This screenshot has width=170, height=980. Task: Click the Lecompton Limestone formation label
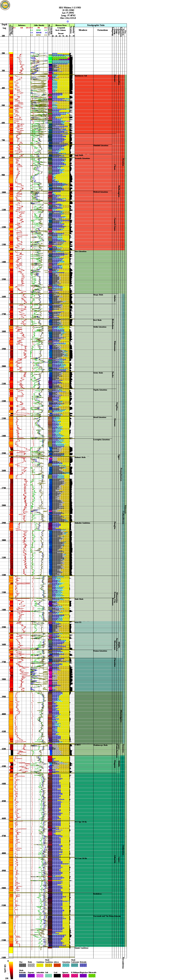[x=102, y=439]
